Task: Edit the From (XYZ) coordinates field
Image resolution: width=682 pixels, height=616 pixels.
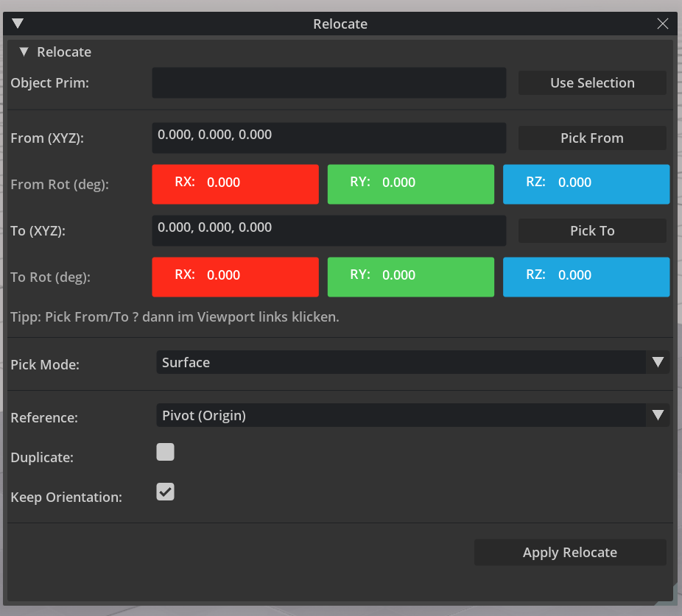Action: click(x=328, y=138)
